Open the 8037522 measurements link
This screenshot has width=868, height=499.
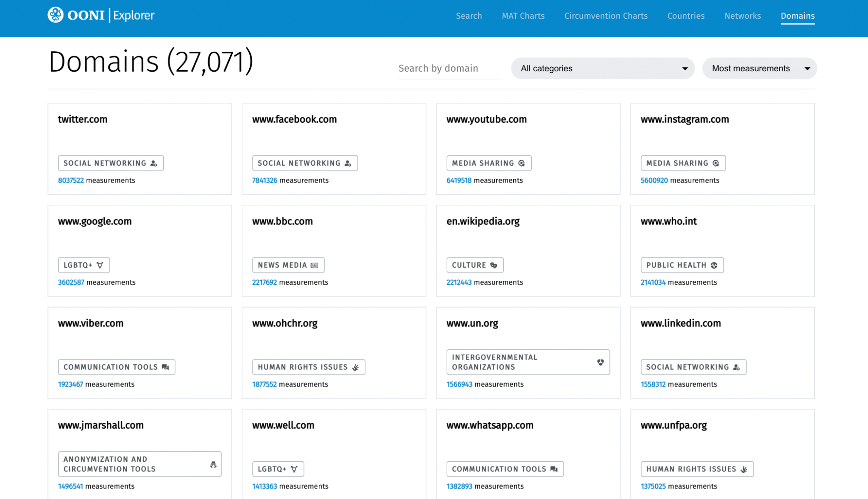[71, 181]
